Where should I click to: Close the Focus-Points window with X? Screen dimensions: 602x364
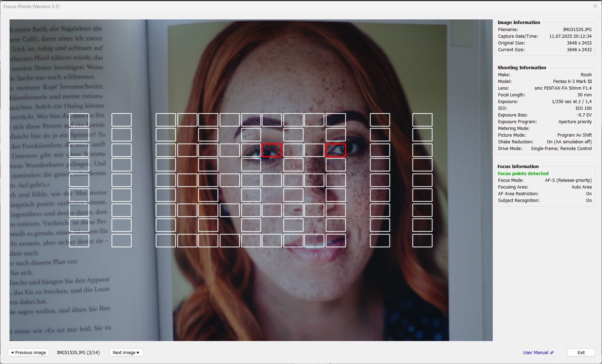click(595, 6)
